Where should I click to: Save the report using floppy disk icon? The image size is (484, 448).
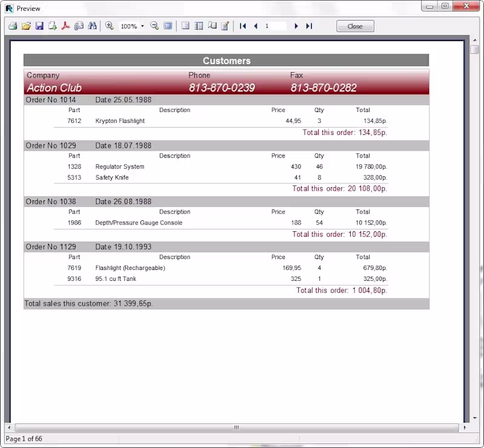tap(39, 26)
